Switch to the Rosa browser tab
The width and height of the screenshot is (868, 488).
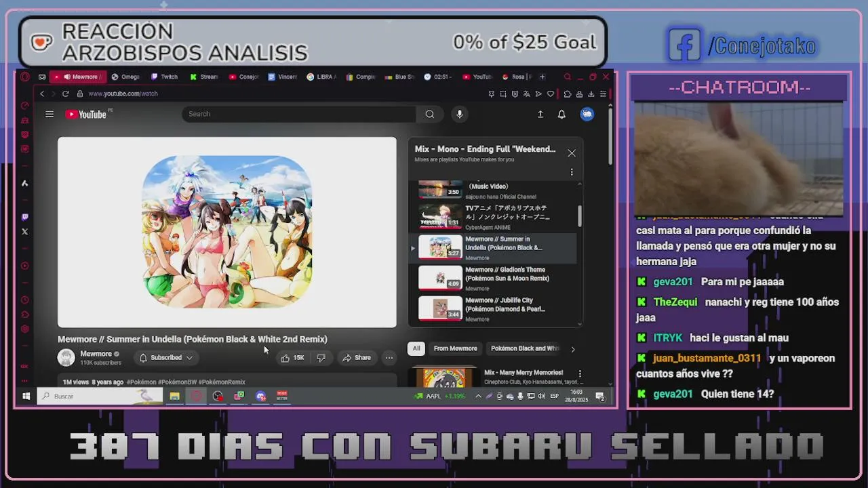pyautogui.click(x=517, y=77)
